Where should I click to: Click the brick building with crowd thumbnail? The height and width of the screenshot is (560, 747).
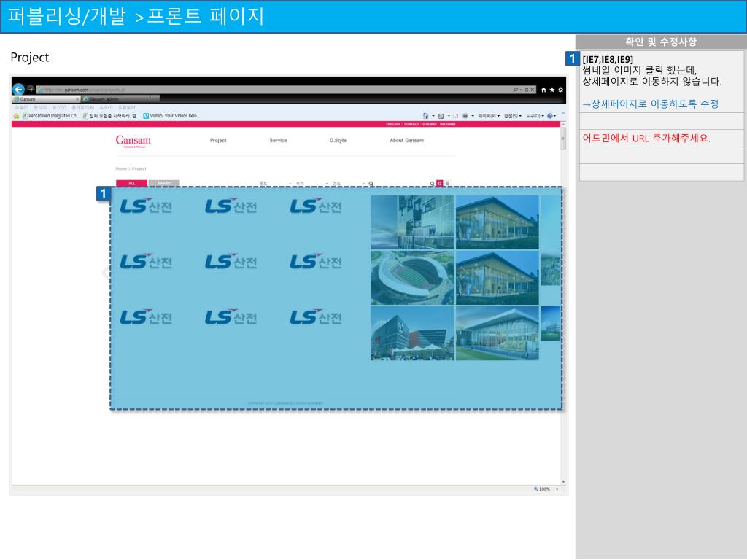412,332
